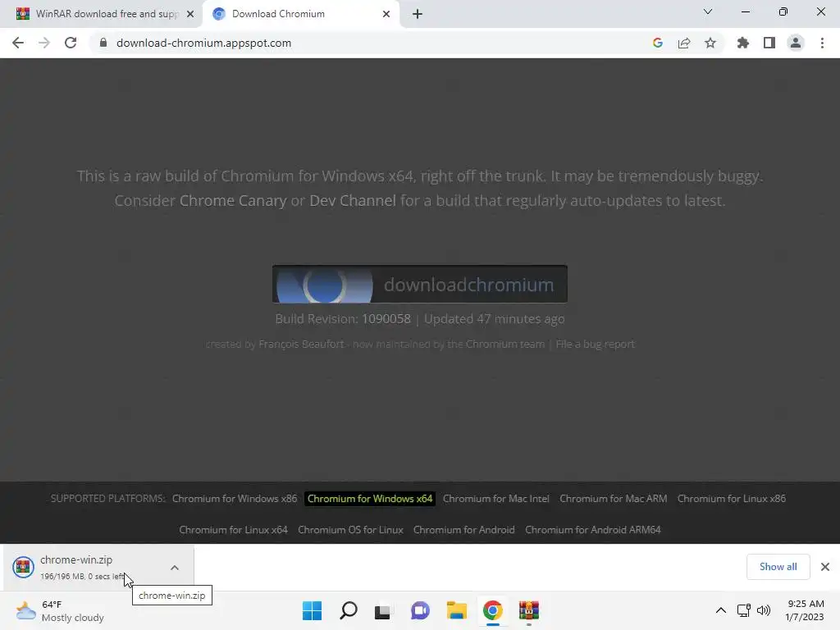
Task: Open a new tab
Action: (x=418, y=14)
